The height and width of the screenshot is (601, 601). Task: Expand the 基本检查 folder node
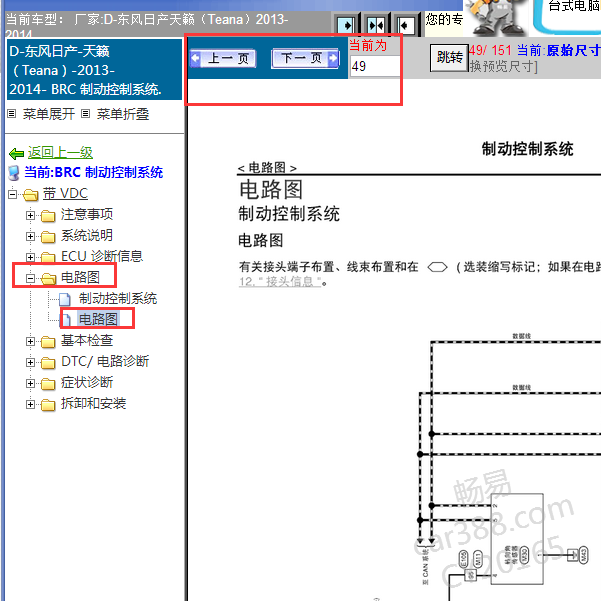30,341
